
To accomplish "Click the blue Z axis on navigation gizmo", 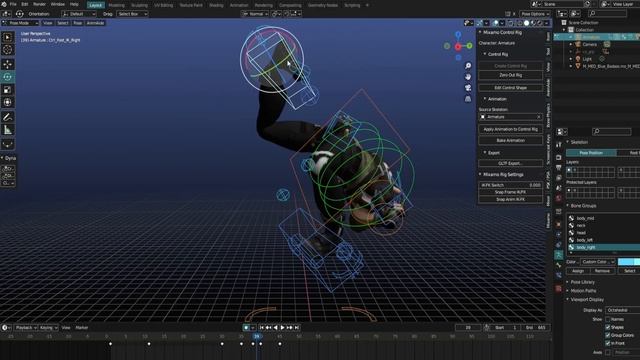I will 458,35.
